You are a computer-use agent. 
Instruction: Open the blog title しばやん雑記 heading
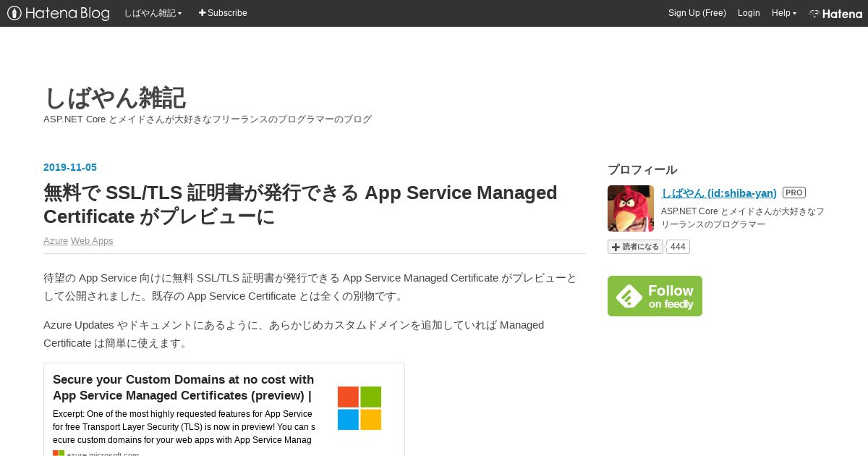click(x=115, y=98)
